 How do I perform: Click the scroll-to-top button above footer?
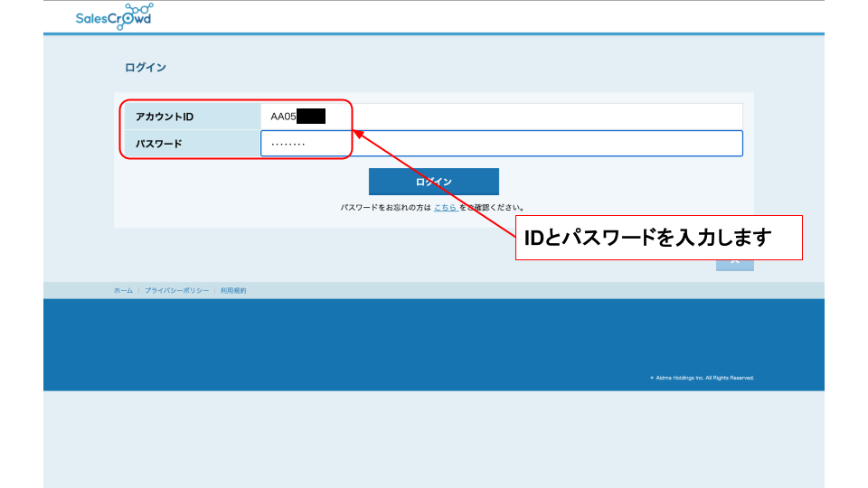(x=734, y=265)
